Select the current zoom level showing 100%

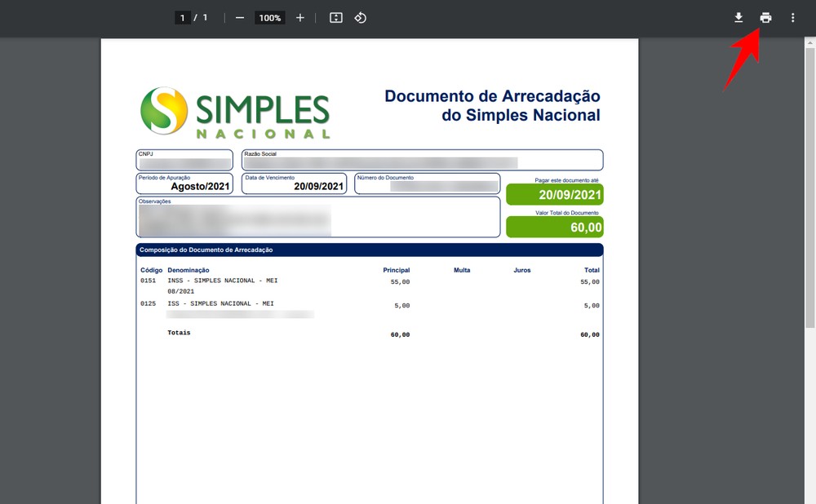pos(269,16)
